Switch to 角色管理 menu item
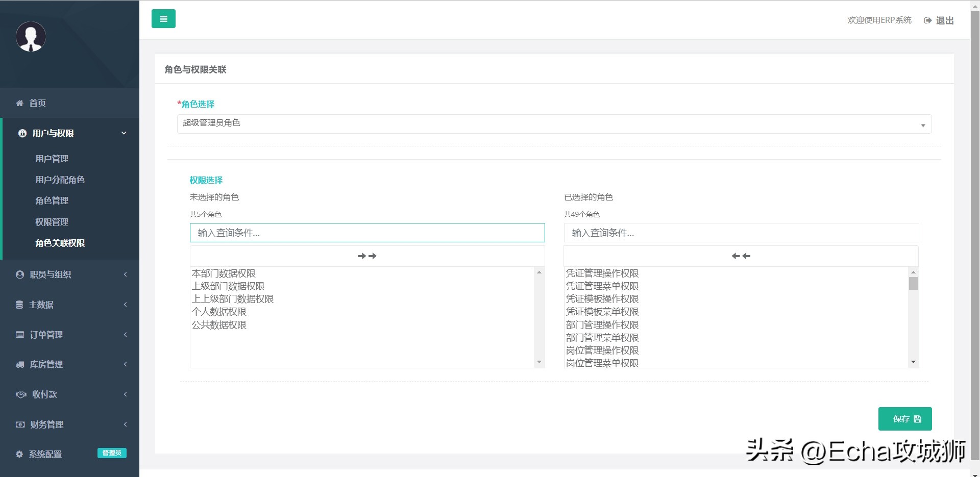 pos(51,200)
